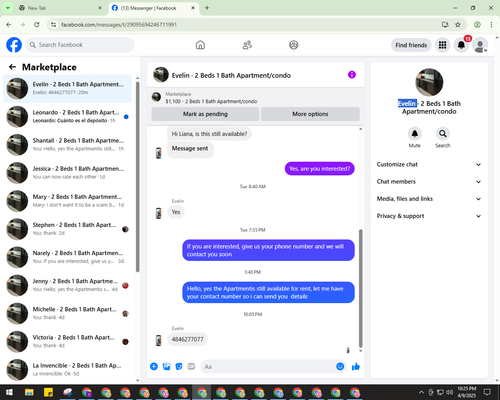The height and width of the screenshot is (400, 500).
Task: Open emoji picker in message box
Action: (340, 367)
